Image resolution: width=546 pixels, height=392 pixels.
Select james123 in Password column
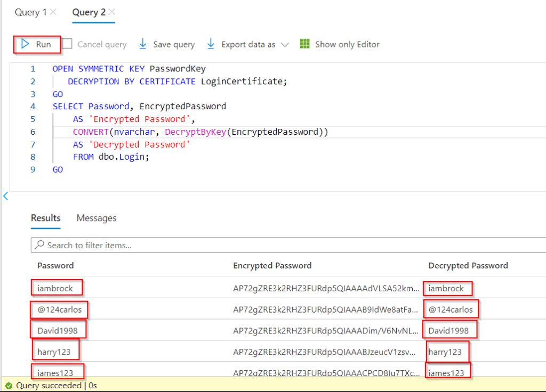pyautogui.click(x=55, y=373)
